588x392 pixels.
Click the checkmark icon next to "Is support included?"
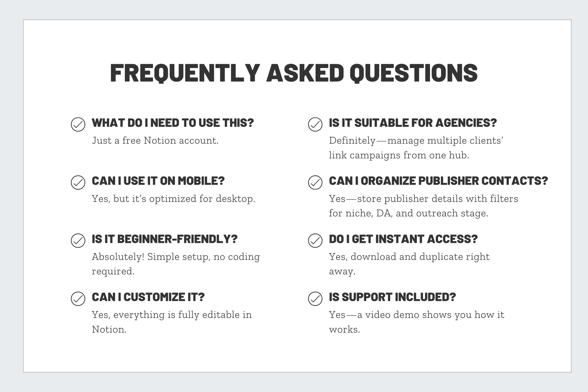[315, 299]
